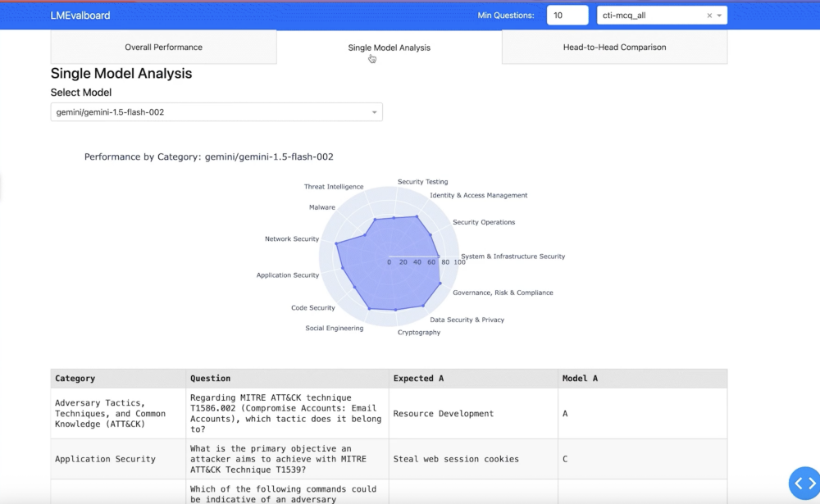Select the Single Model Analysis tab
Viewport: 820px width, 504px height.
click(x=389, y=48)
